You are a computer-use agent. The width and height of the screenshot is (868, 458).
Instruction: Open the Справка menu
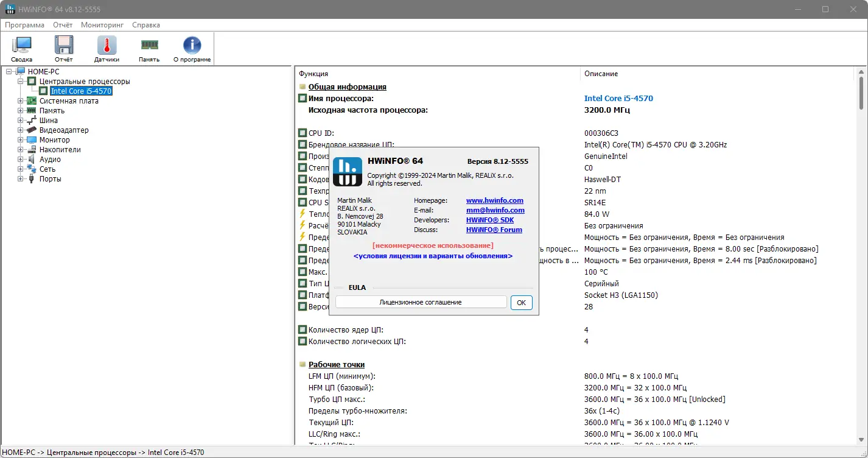point(146,25)
